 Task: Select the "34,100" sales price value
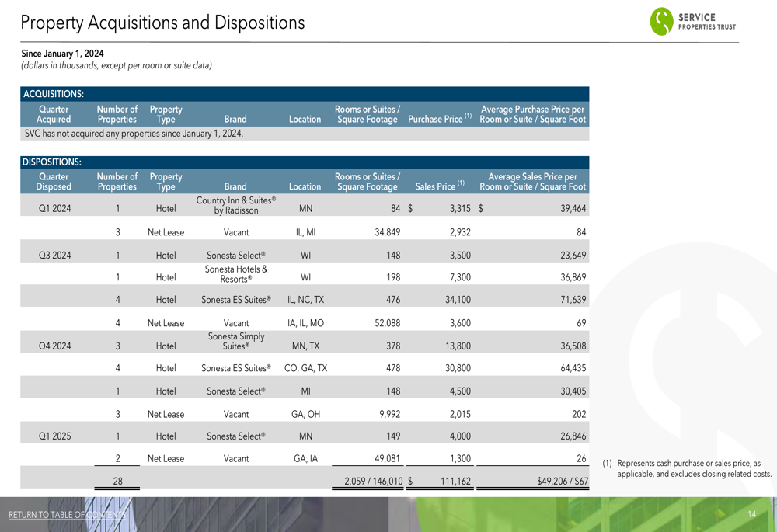(458, 299)
